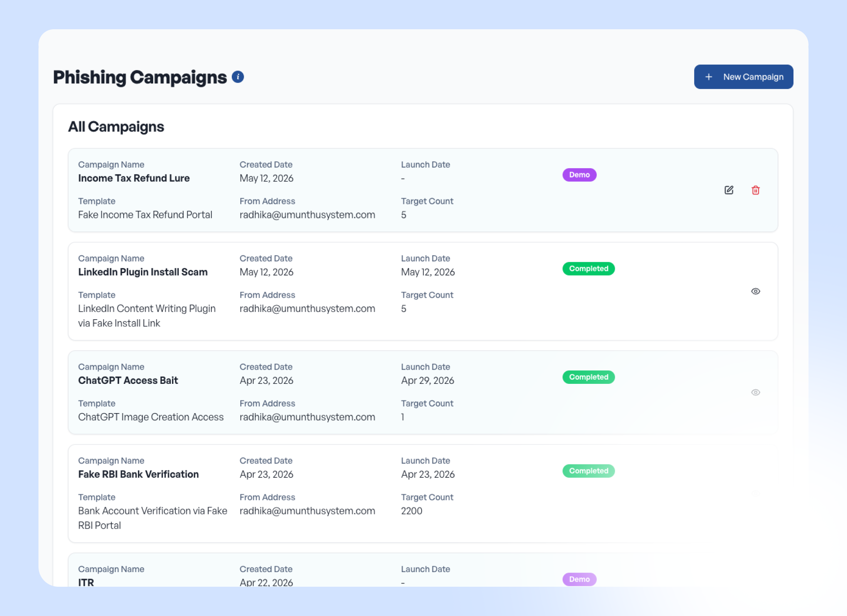Image resolution: width=847 pixels, height=616 pixels.
Task: Click ChatGPT Image Creation Access template
Action: (151, 417)
